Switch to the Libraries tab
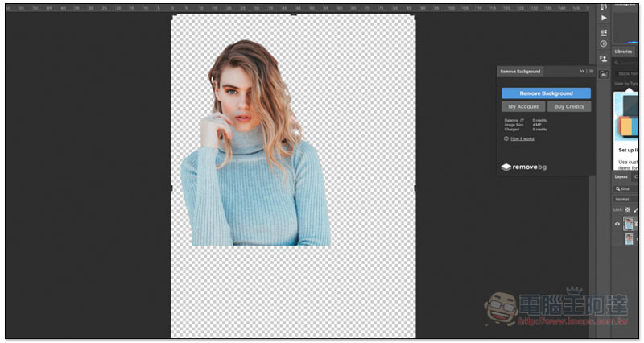This screenshot has height=343, width=644. coord(623,52)
